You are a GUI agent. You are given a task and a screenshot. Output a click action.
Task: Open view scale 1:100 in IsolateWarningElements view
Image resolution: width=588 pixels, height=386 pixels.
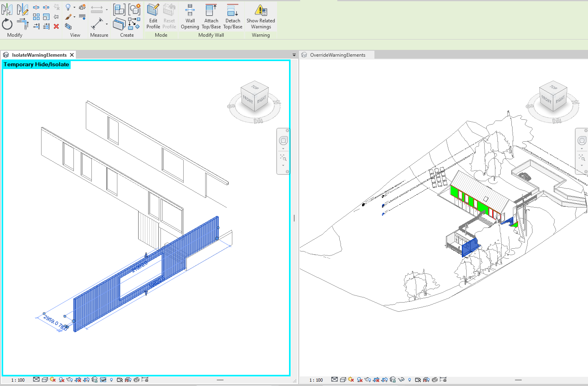18,380
